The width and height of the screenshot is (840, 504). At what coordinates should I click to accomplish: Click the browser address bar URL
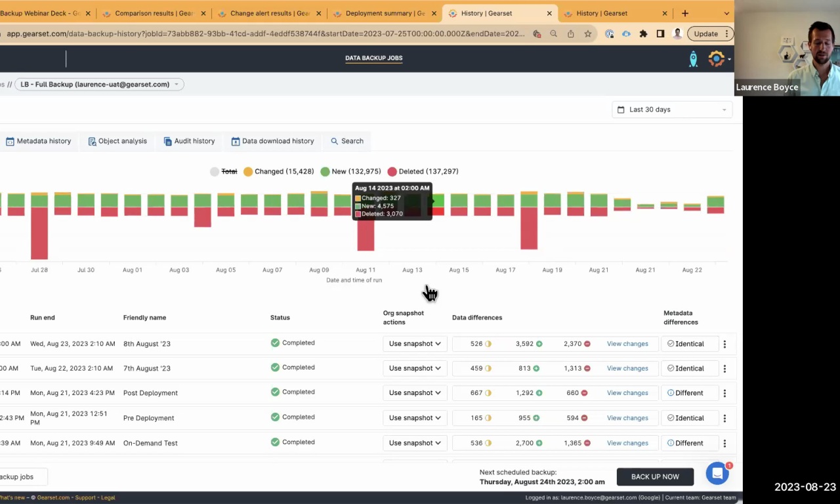(x=265, y=33)
